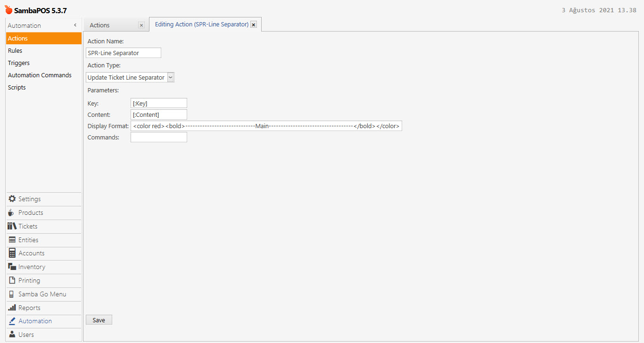Viewport: 644px width, 343px height.
Task: Click the SambaPOS apple logo icon
Action: point(8,10)
